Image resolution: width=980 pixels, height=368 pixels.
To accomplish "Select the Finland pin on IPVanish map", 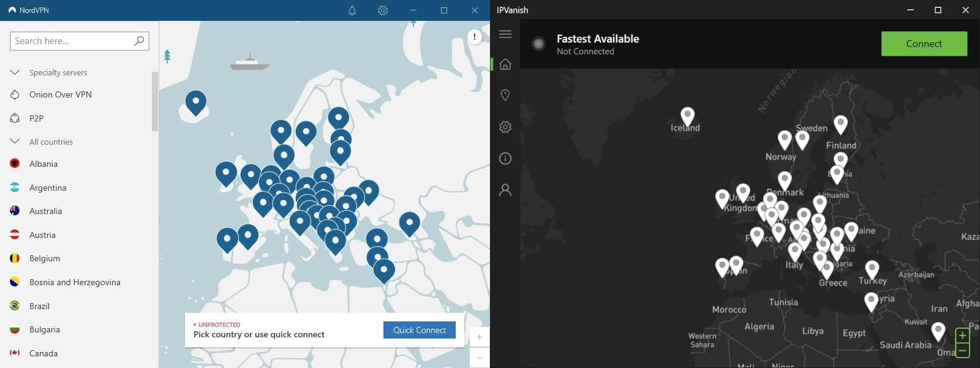I will click(x=841, y=125).
